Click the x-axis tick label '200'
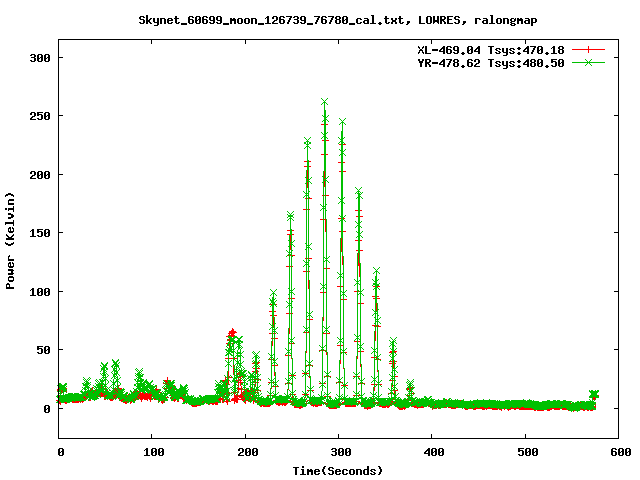The image size is (640, 480). click(247, 452)
